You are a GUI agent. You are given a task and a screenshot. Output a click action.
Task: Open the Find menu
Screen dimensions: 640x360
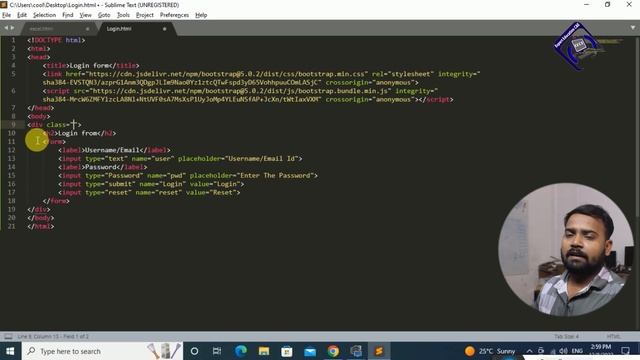tap(67, 15)
